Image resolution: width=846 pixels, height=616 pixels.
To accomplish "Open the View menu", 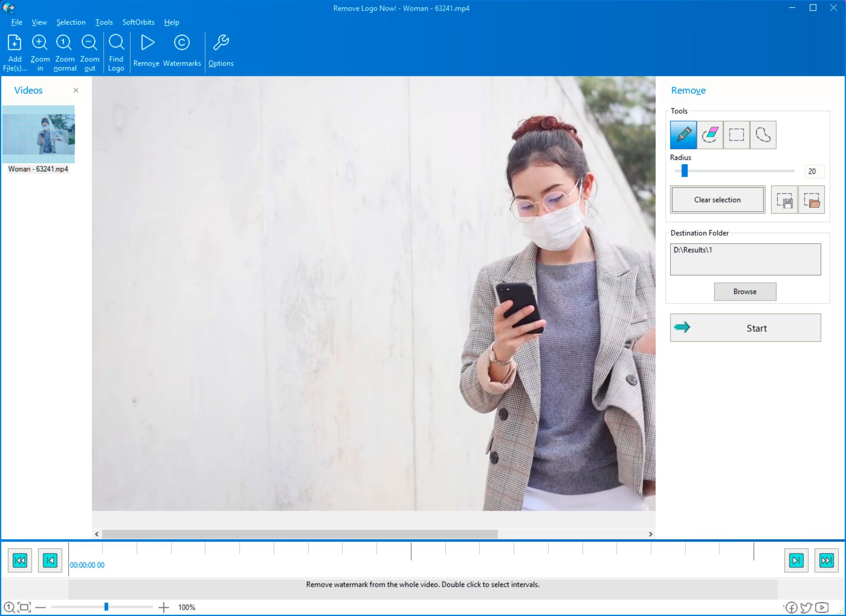I will [39, 22].
